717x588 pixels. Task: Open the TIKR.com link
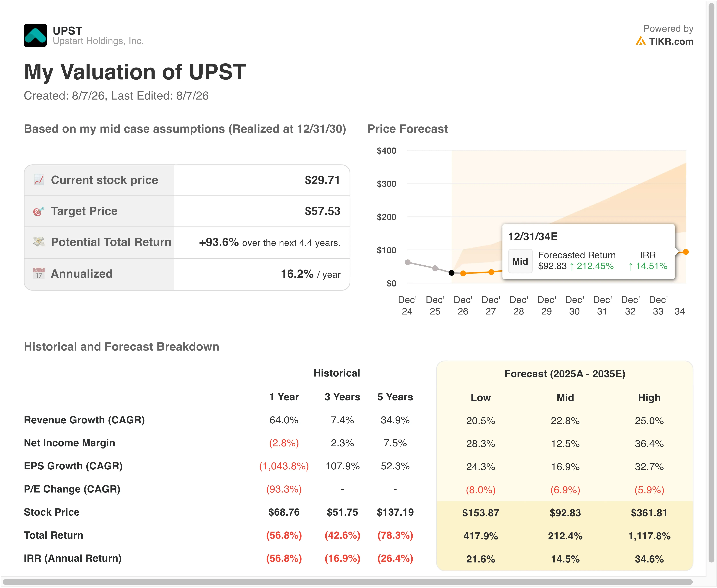(671, 41)
